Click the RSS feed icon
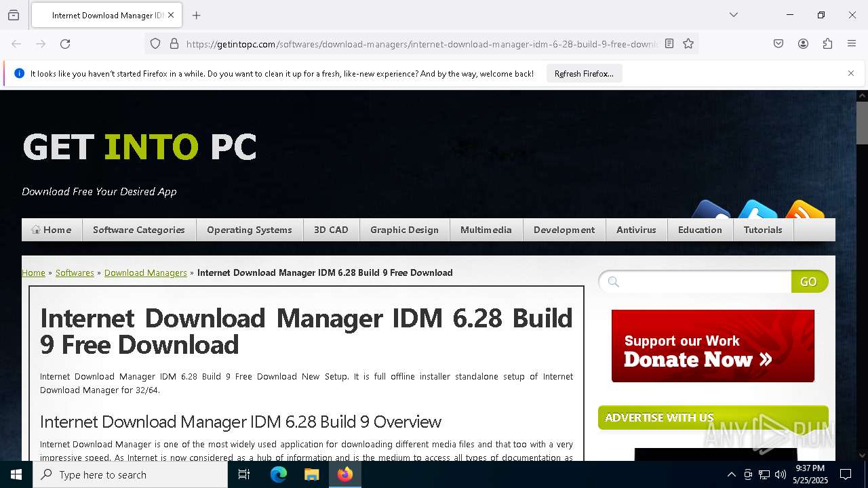The width and height of the screenshot is (868, 488). tap(804, 209)
